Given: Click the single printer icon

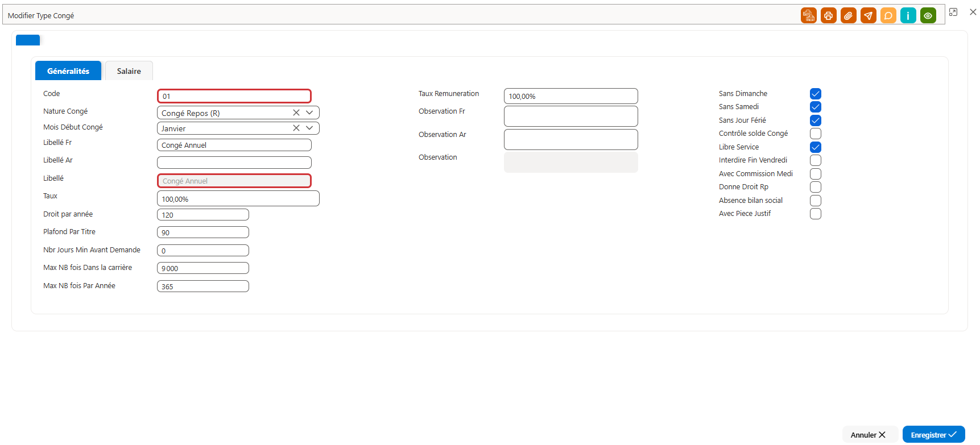Looking at the screenshot, I should (828, 16).
